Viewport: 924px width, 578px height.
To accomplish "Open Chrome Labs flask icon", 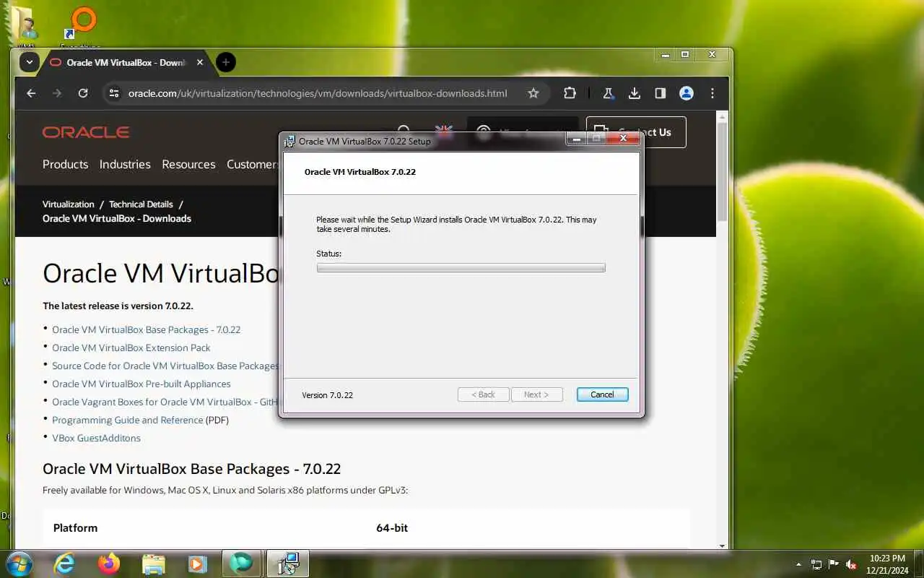I will [x=608, y=93].
